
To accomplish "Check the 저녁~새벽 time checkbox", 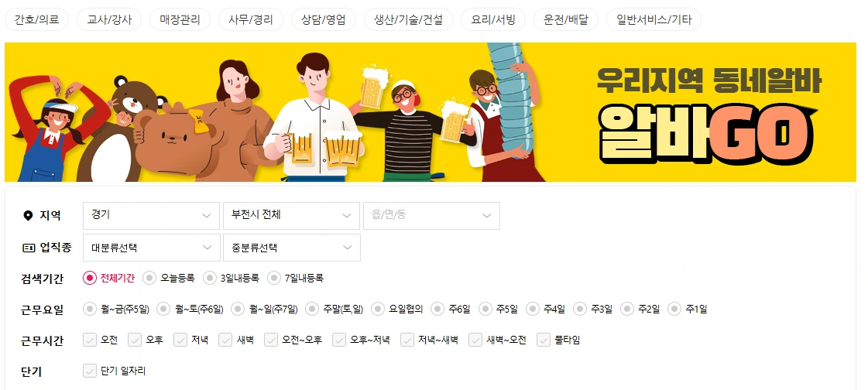I will pos(407,340).
